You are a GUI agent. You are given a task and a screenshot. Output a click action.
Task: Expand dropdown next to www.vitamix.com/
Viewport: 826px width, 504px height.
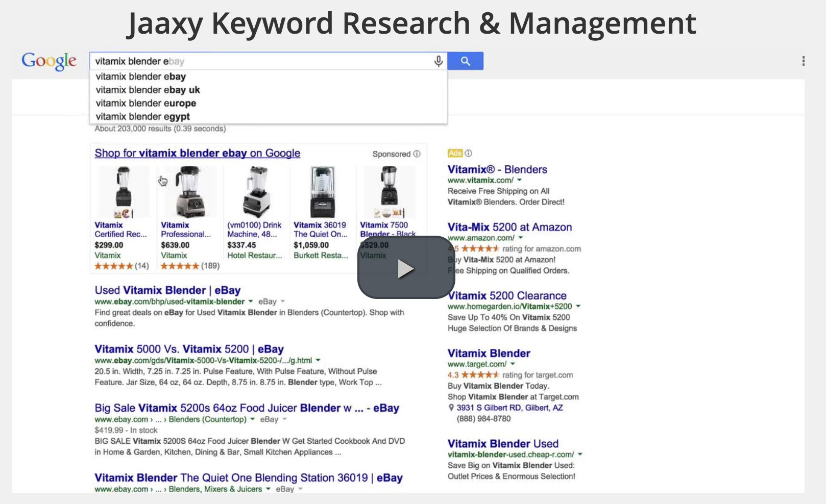pos(520,180)
